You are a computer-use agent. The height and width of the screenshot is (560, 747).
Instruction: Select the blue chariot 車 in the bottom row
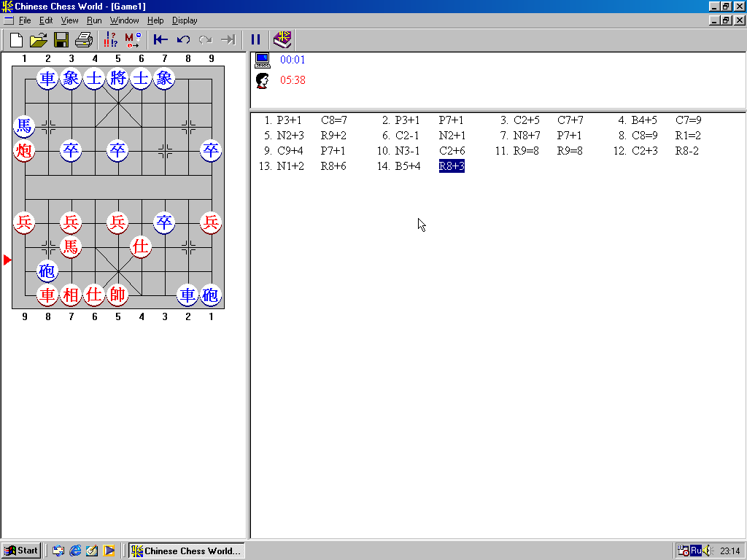point(187,295)
